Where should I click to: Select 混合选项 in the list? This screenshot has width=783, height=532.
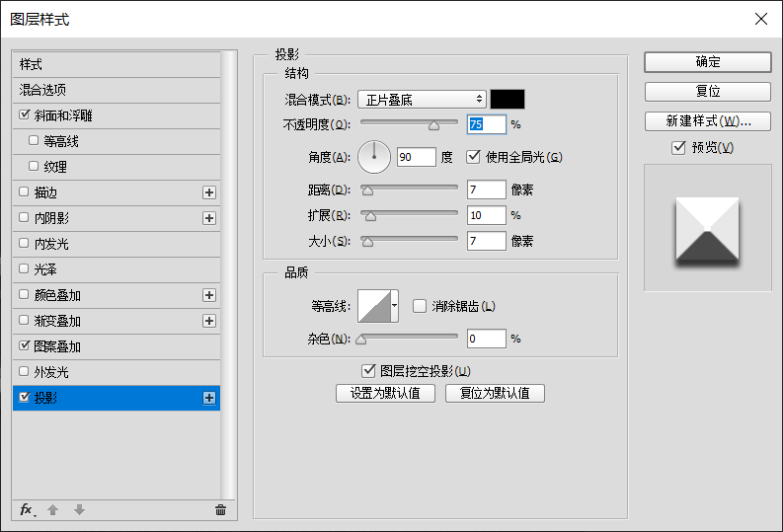117,90
